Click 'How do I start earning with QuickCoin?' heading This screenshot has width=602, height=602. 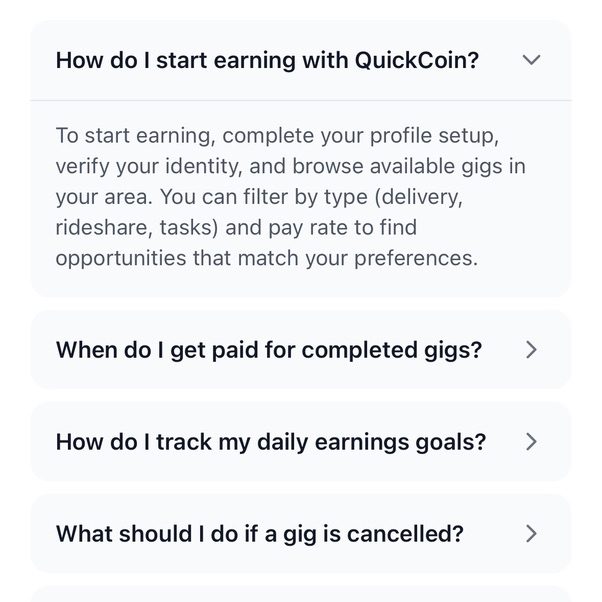[x=267, y=60]
